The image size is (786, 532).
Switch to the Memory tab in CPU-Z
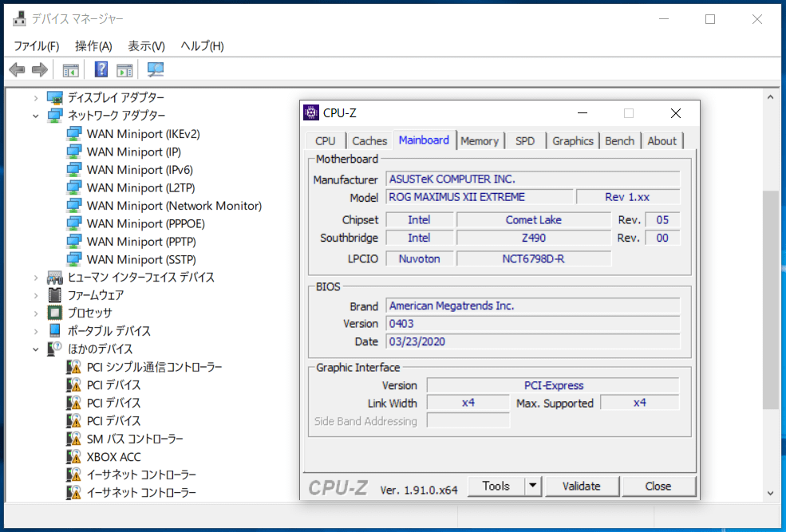click(x=480, y=141)
